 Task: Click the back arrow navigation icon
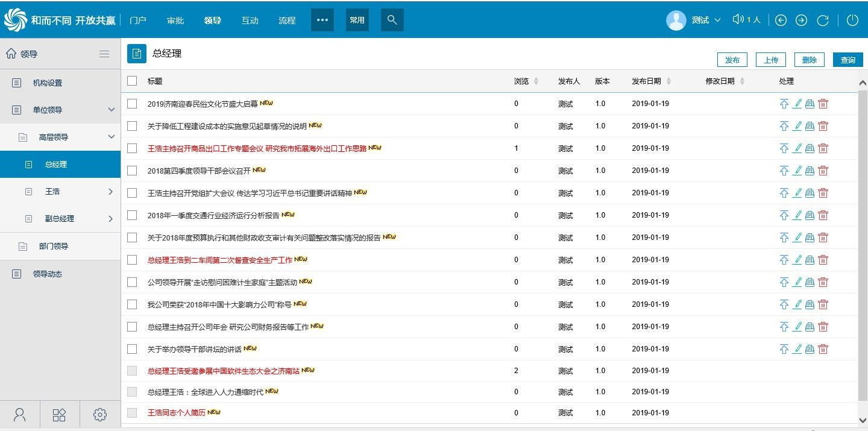click(781, 20)
